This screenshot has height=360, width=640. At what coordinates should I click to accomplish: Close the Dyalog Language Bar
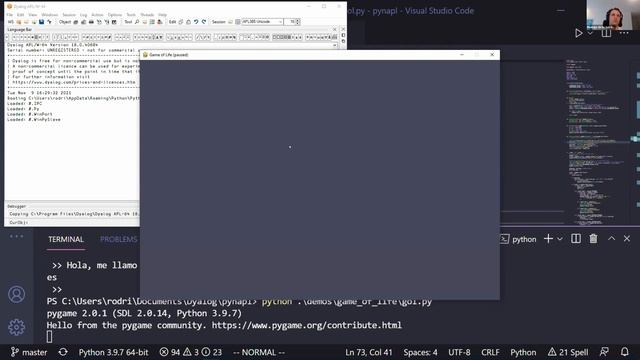pos(335,29)
